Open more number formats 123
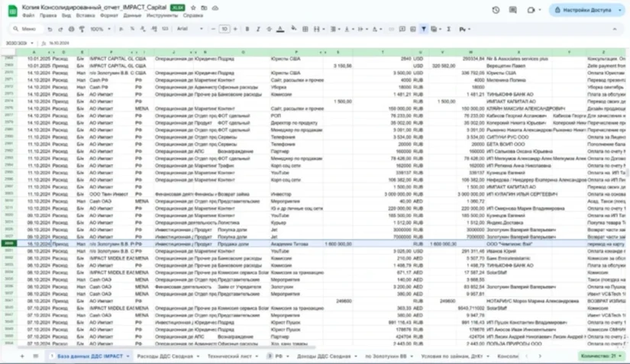The image size is (630, 364). coord(165,29)
